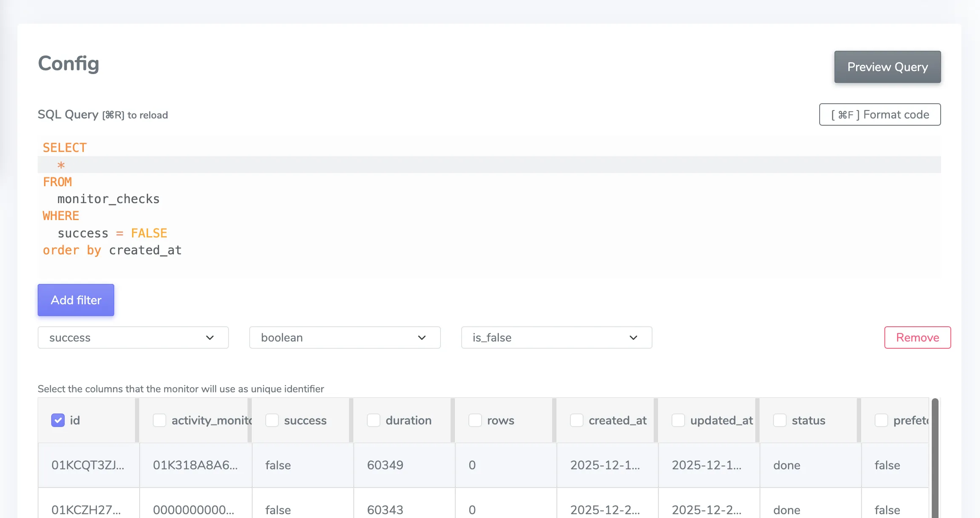Toggle the updated_at column checkbox
The image size is (980, 518).
(678, 420)
